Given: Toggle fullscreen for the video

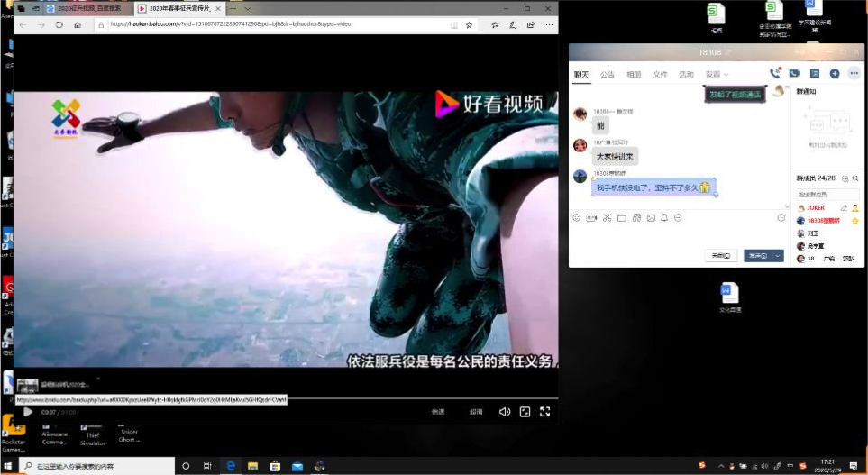Looking at the screenshot, I should [x=544, y=412].
